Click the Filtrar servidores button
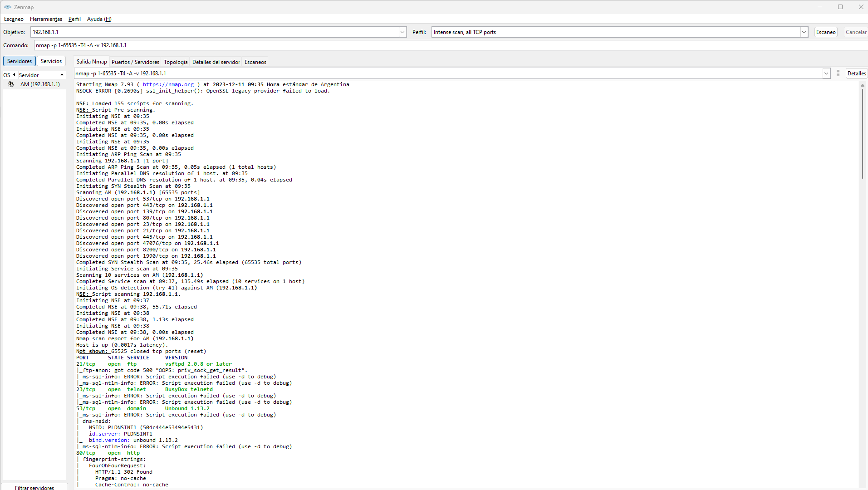The height and width of the screenshot is (490, 868). tap(34, 487)
